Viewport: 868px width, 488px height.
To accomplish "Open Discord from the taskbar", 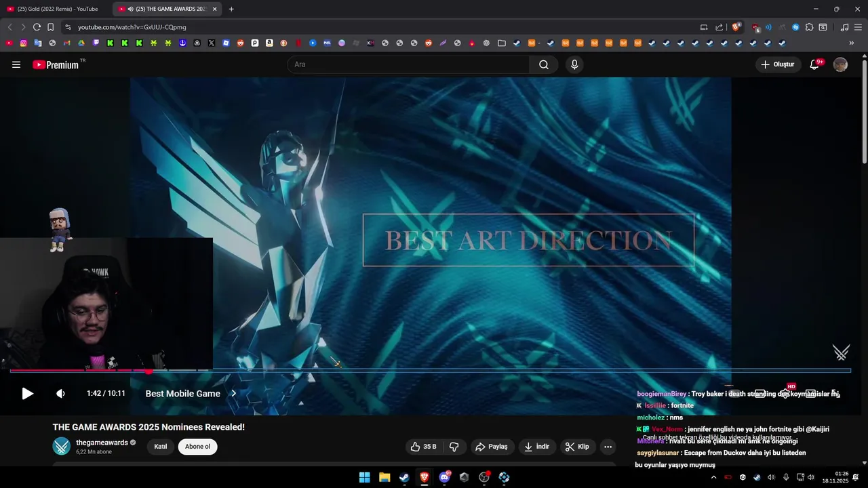I will [444, 477].
